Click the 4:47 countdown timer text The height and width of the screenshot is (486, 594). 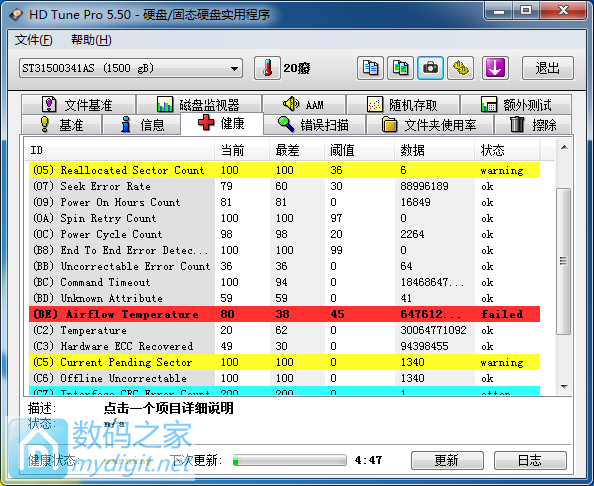coord(369,460)
